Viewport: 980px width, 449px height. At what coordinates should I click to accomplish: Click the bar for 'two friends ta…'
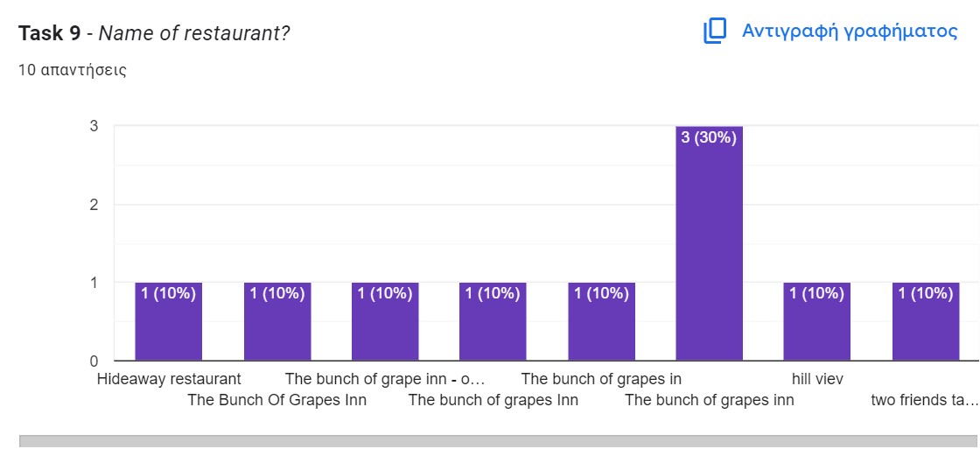(x=925, y=322)
